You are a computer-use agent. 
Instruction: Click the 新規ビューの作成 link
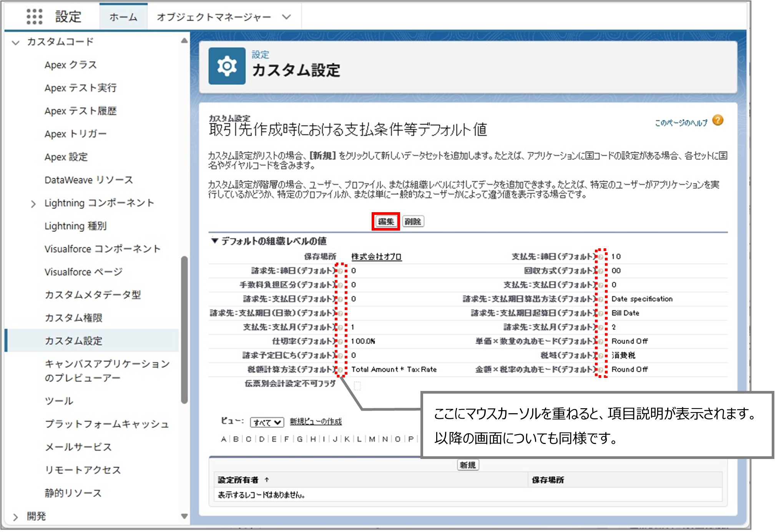coord(316,422)
